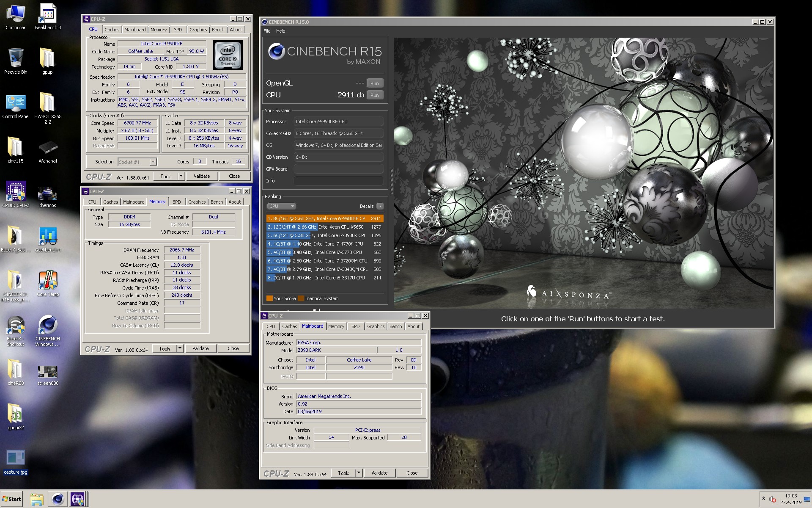The image size is (812, 508).
Task: Open the CINEBENCH R15.038 folder icon
Action: coord(16,286)
